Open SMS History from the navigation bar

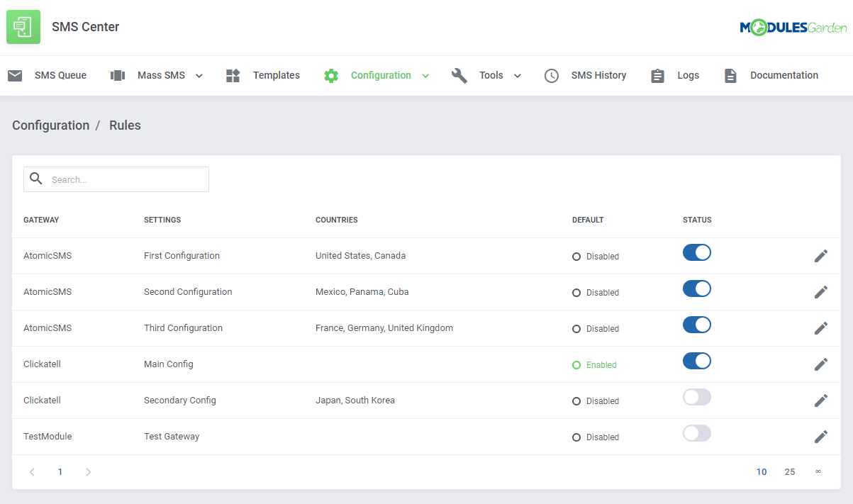598,74
